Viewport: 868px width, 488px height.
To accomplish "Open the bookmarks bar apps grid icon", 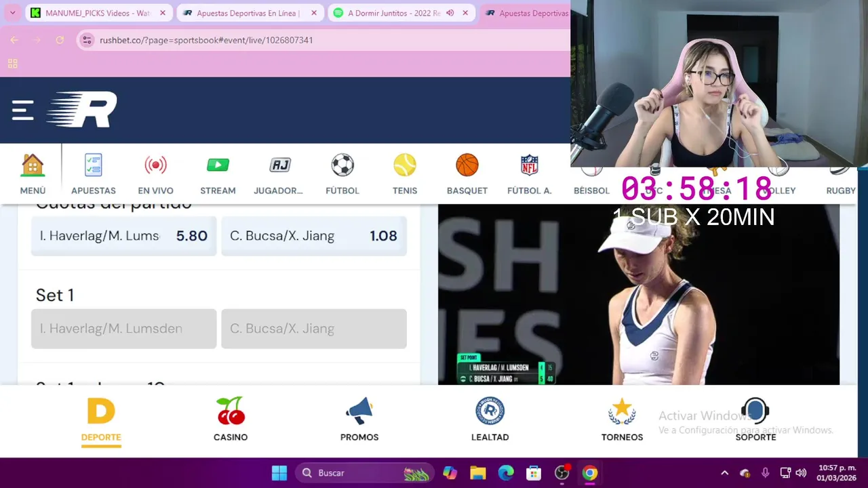I will pos(12,64).
